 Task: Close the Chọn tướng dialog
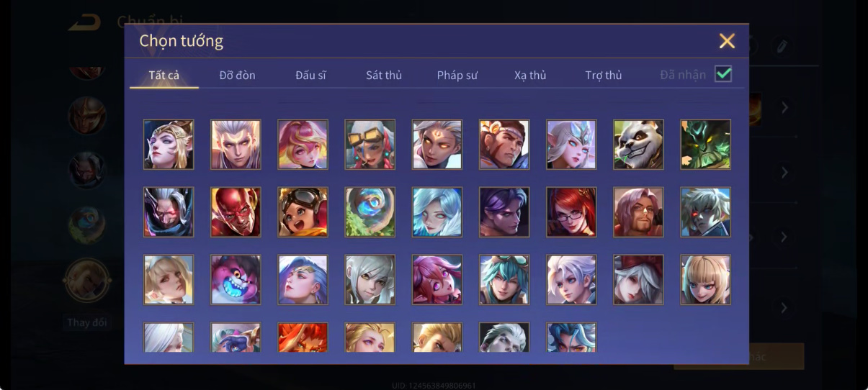[727, 41]
